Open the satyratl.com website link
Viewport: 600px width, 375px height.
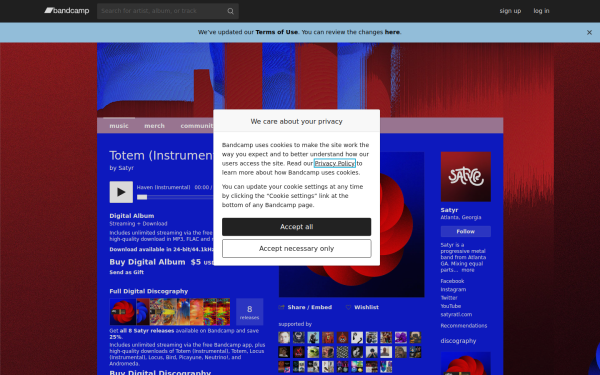point(456,315)
